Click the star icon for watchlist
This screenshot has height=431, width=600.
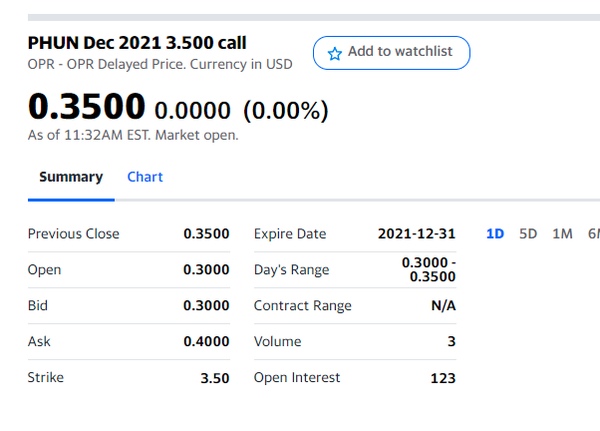click(335, 53)
